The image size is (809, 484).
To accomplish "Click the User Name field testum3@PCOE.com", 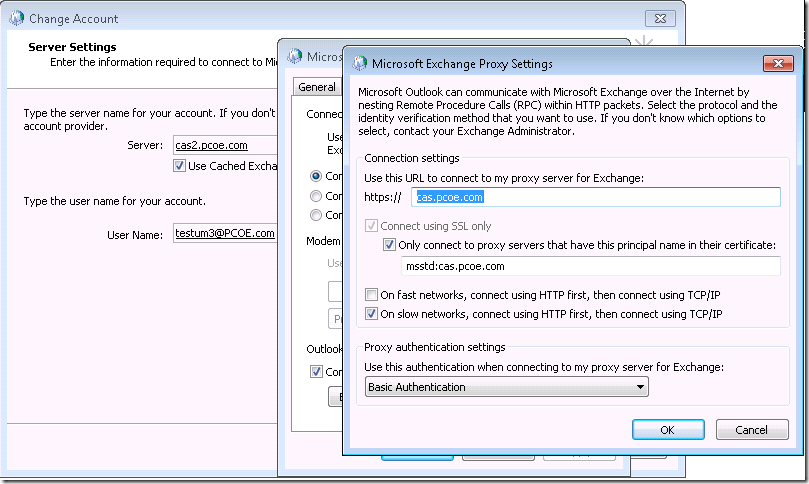I will (225, 233).
